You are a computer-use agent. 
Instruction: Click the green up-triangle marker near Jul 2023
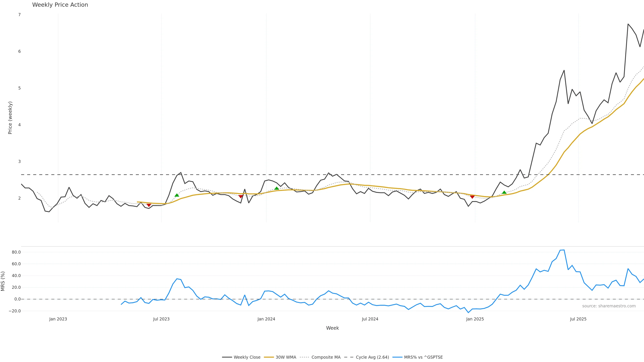click(x=177, y=195)
